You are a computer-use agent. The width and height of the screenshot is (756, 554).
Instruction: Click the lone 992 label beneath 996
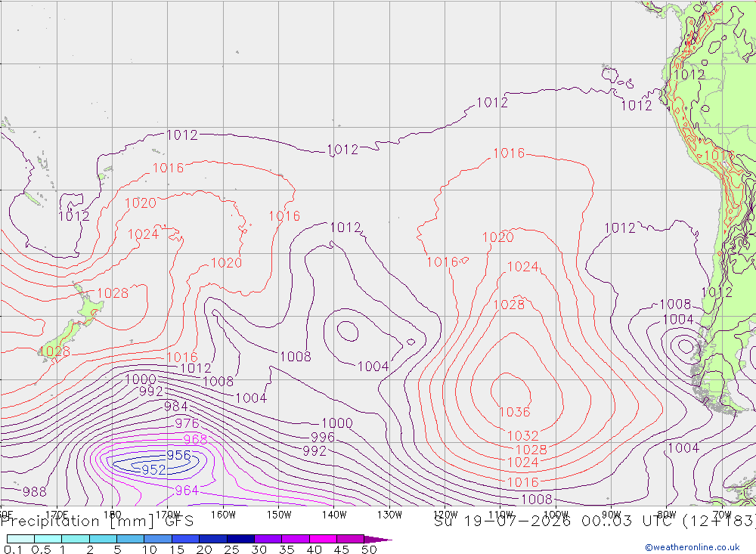point(314,450)
